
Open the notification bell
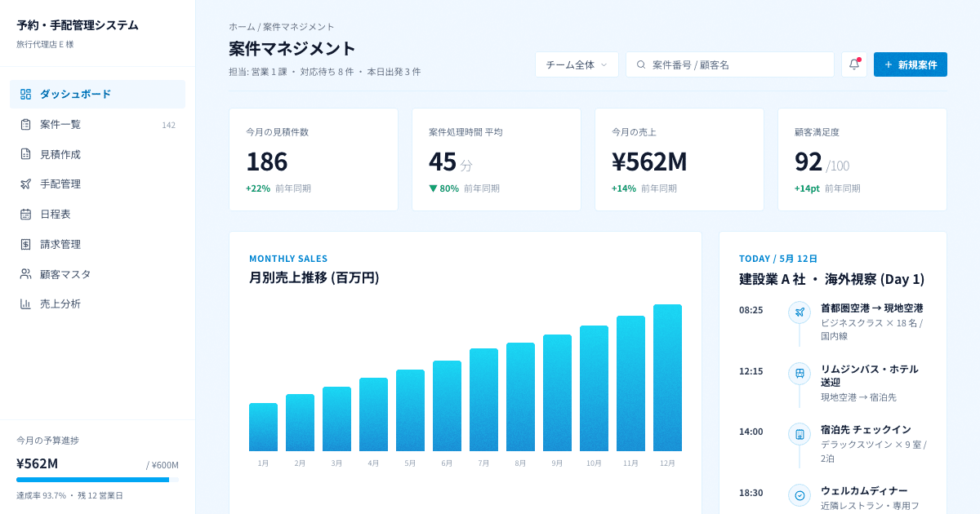point(853,64)
